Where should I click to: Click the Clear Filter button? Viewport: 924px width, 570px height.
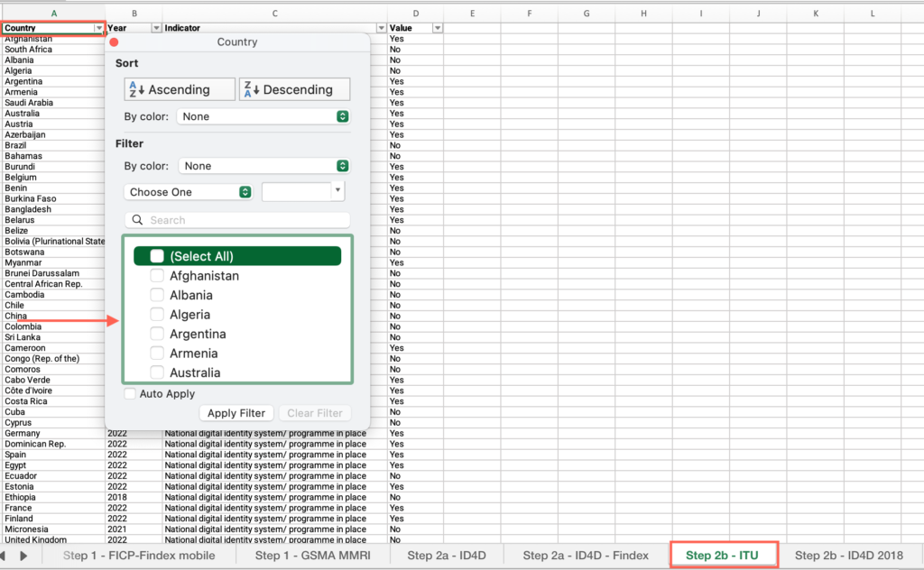coord(315,413)
